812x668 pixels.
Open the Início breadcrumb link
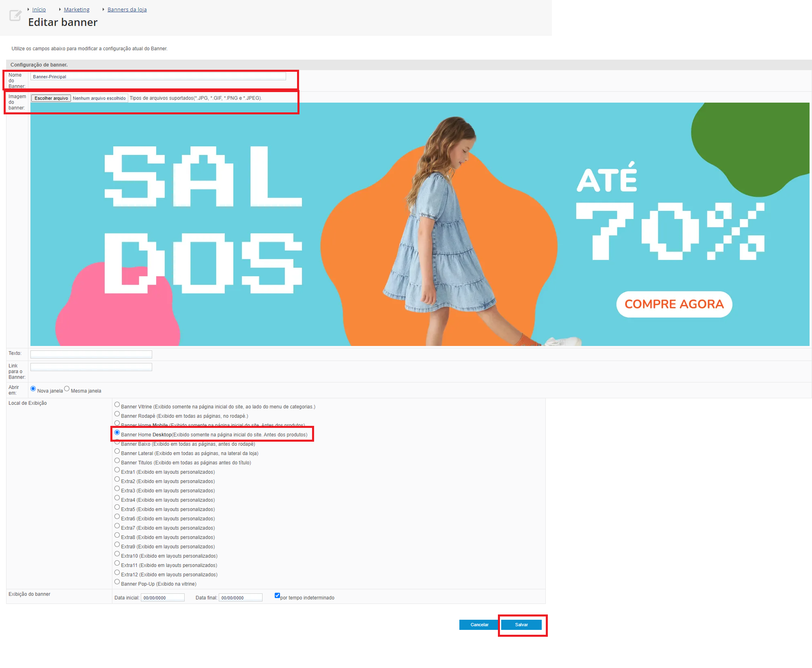[x=39, y=9]
